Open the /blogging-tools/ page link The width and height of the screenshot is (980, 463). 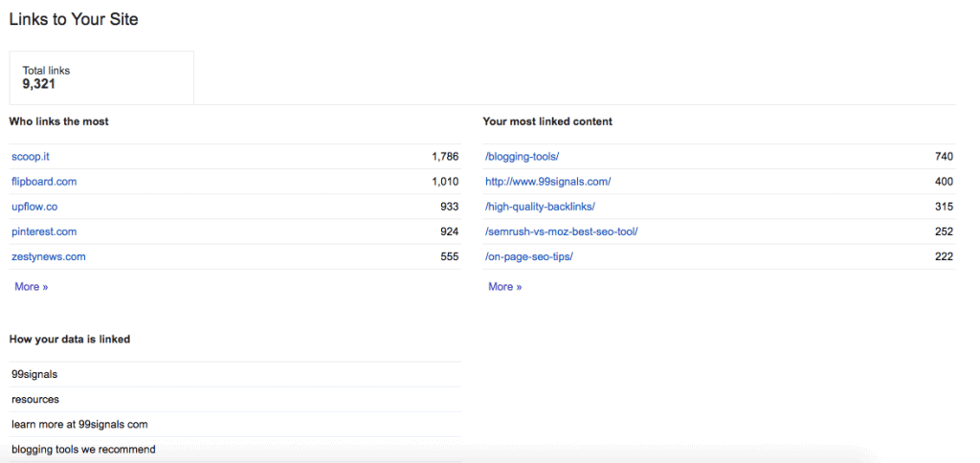(x=522, y=156)
